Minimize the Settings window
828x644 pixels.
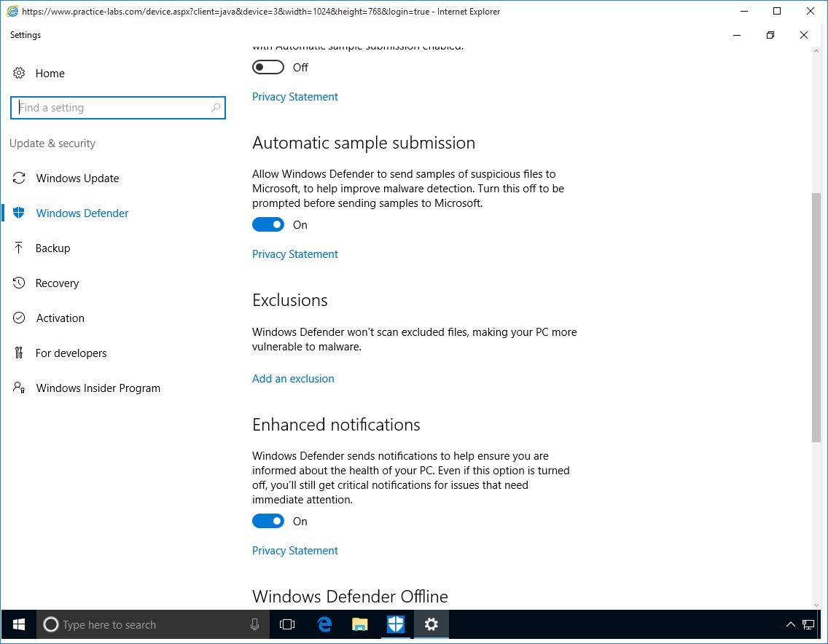[737, 35]
